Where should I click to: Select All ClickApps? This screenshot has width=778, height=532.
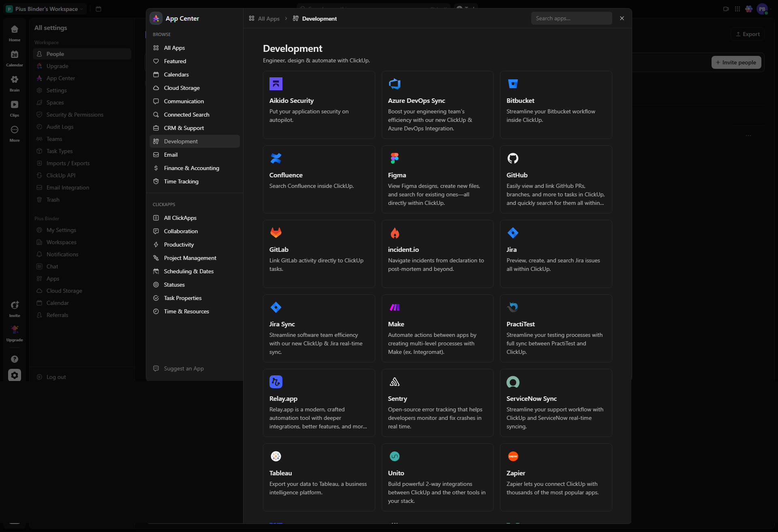(194, 218)
